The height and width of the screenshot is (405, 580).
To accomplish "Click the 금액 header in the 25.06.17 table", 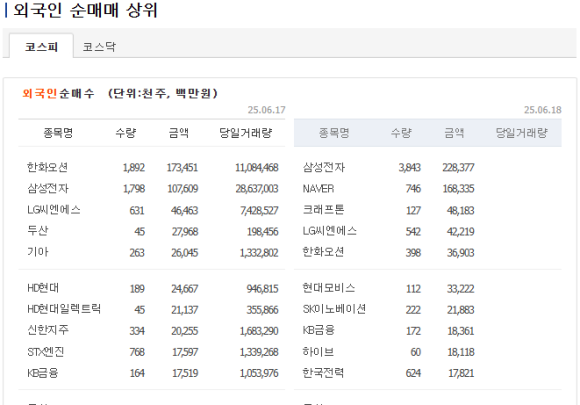I will point(179,132).
